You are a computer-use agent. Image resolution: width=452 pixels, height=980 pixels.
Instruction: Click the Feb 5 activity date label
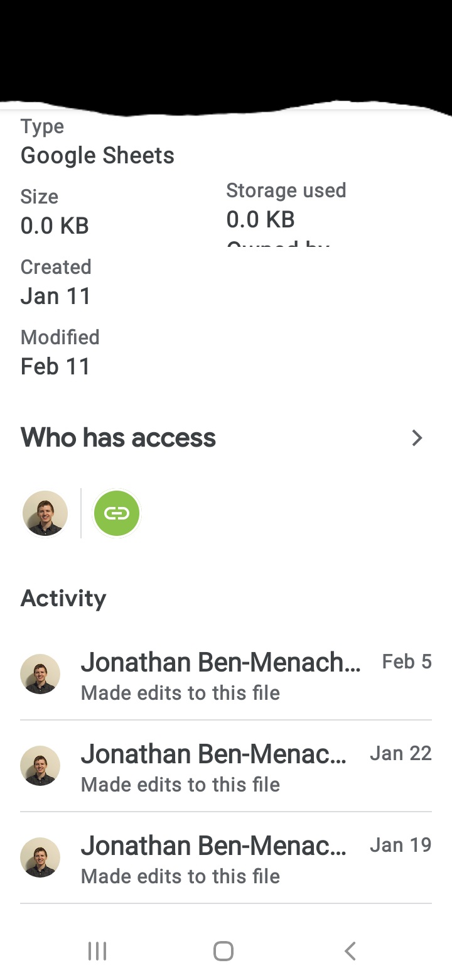tap(407, 661)
